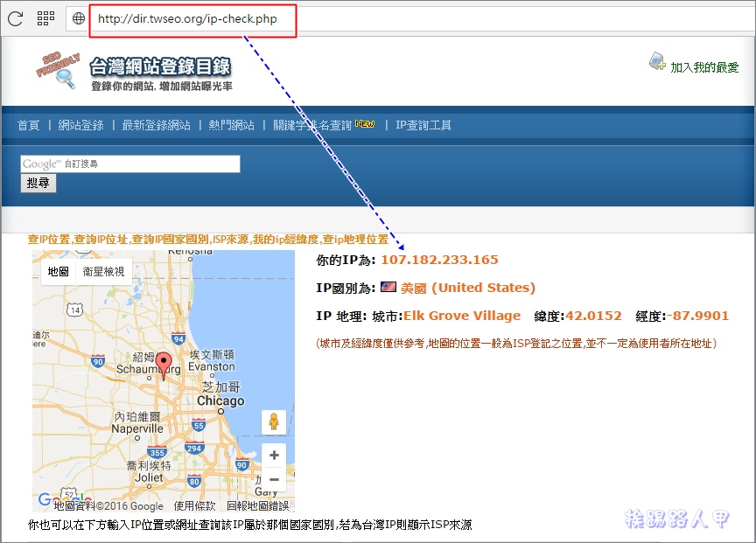Click 回報地圖錯誤 map link

coord(258,506)
